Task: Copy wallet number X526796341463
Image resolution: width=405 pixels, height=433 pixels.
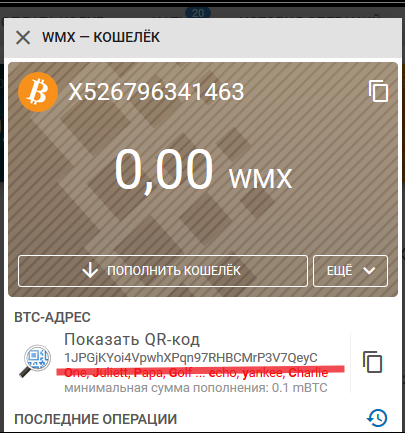Action: pyautogui.click(x=378, y=91)
